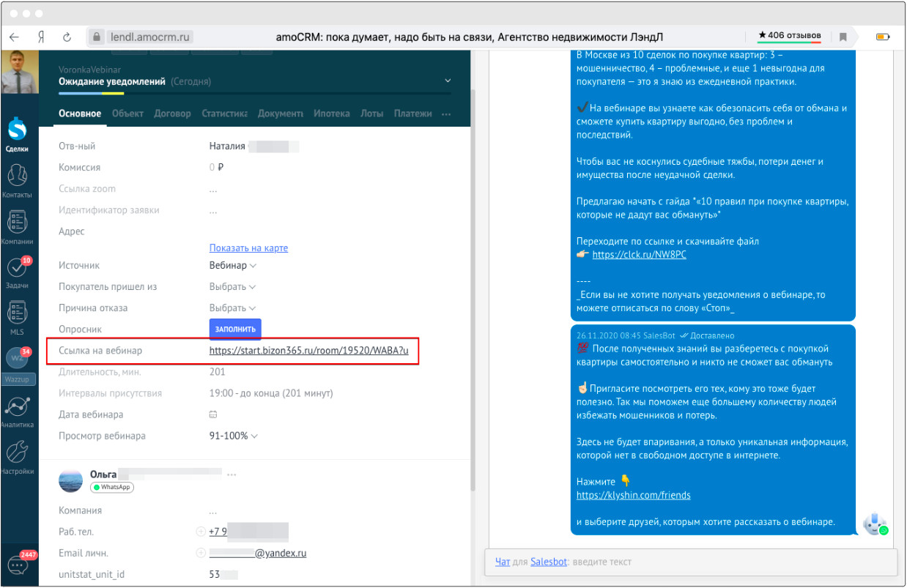Click the user avatar photo at top left
This screenshot has height=588, width=907.
[19, 72]
